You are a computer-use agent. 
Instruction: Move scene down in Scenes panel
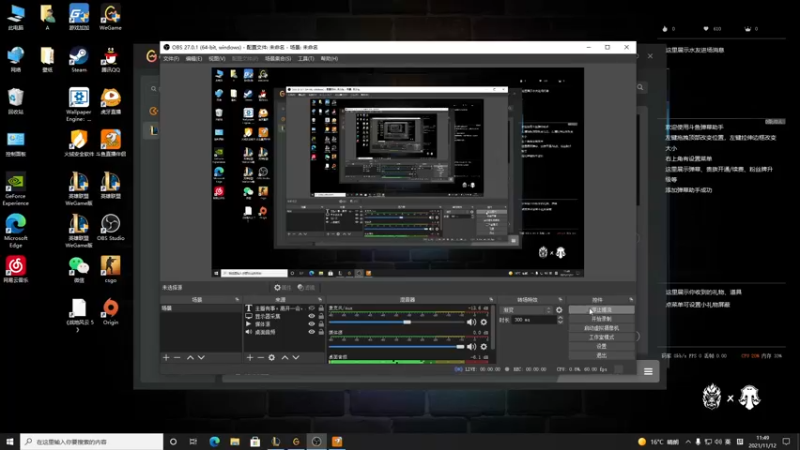(201, 358)
